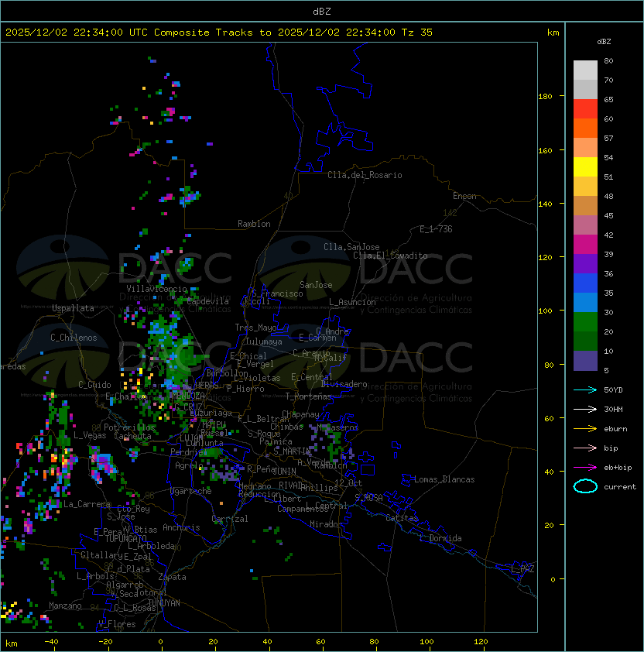644x652 pixels.
Task: Click the 'L_Dormida' map label
Action: [x=440, y=538]
